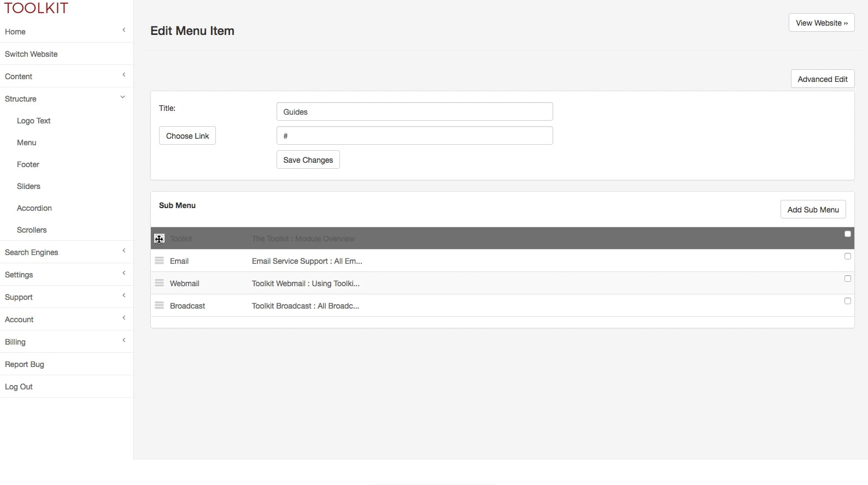Click 'The Toolkit : Module Overview' text
The image size is (868, 485).
tap(303, 239)
